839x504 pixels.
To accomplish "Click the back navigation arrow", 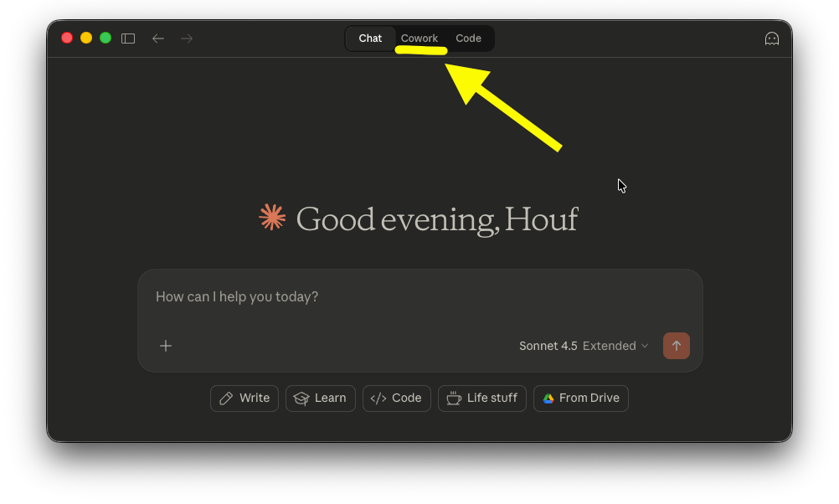I will click(x=157, y=38).
